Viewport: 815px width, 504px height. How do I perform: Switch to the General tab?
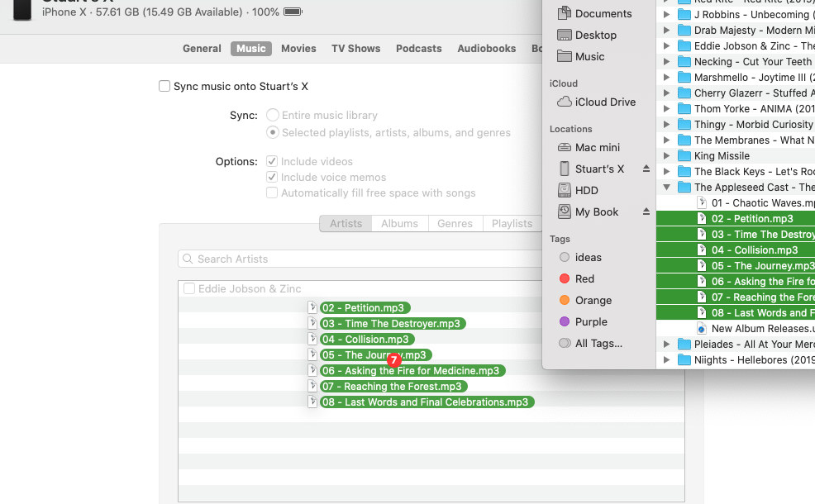point(202,48)
